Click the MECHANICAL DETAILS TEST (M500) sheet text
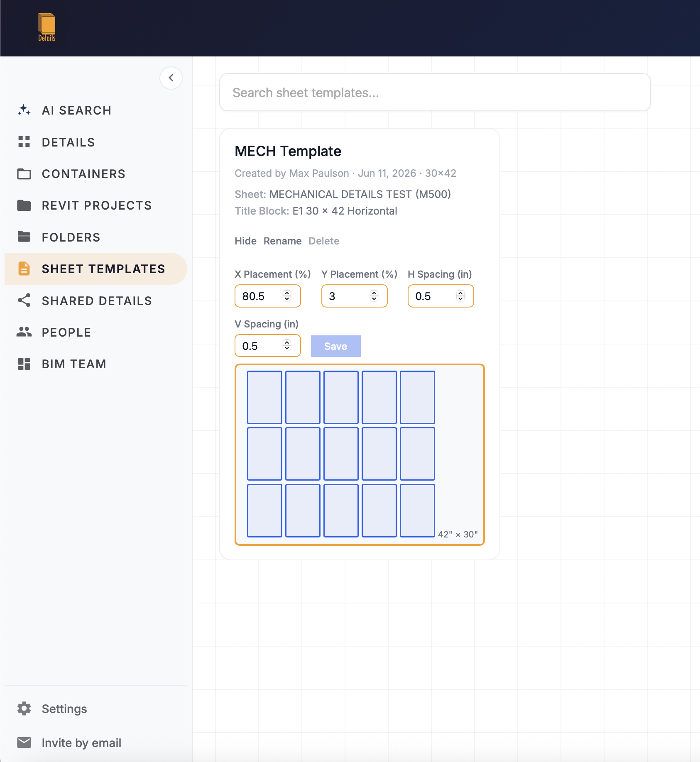The height and width of the screenshot is (762, 700). coord(360,194)
